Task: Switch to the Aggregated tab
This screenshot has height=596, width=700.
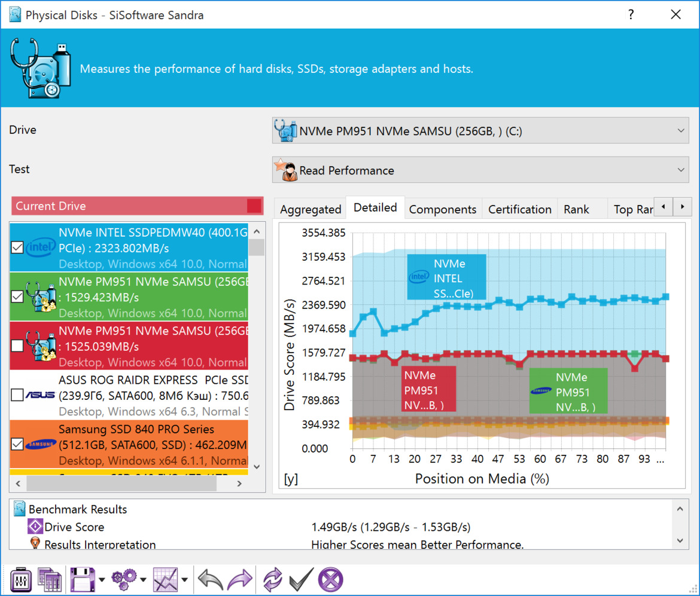Action: pos(311,209)
